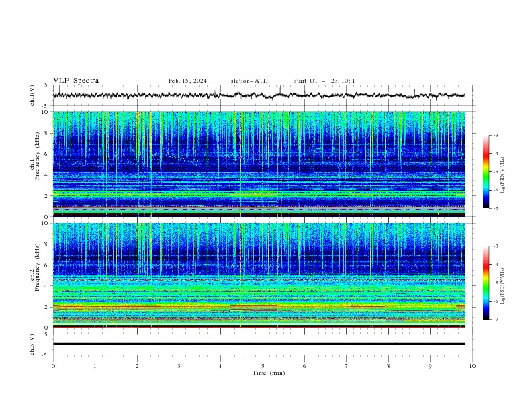Click the ch.1 spectrogram color scale bar
The width and height of the screenshot is (532, 411).
coord(486,172)
